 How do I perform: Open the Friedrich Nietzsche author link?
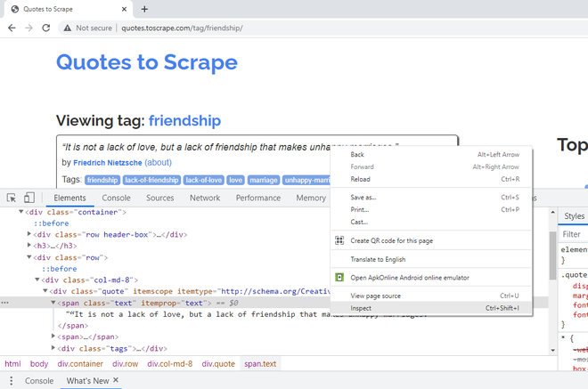[x=108, y=163]
